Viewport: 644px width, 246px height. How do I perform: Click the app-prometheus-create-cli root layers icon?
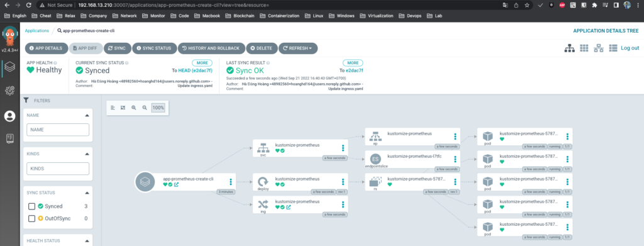click(145, 182)
